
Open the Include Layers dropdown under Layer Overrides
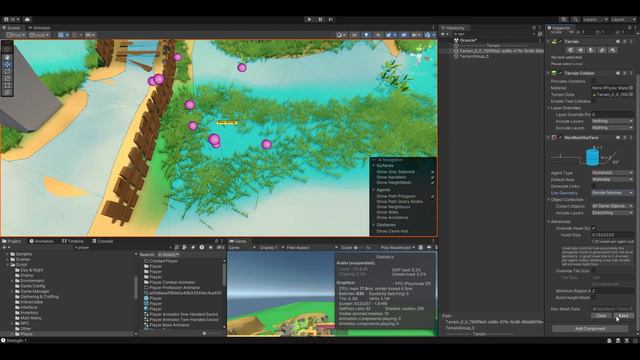coord(612,121)
